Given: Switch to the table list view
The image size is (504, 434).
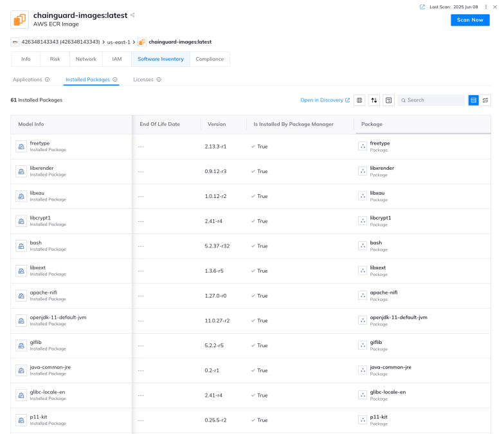Looking at the screenshot, I should pyautogui.click(x=473, y=100).
